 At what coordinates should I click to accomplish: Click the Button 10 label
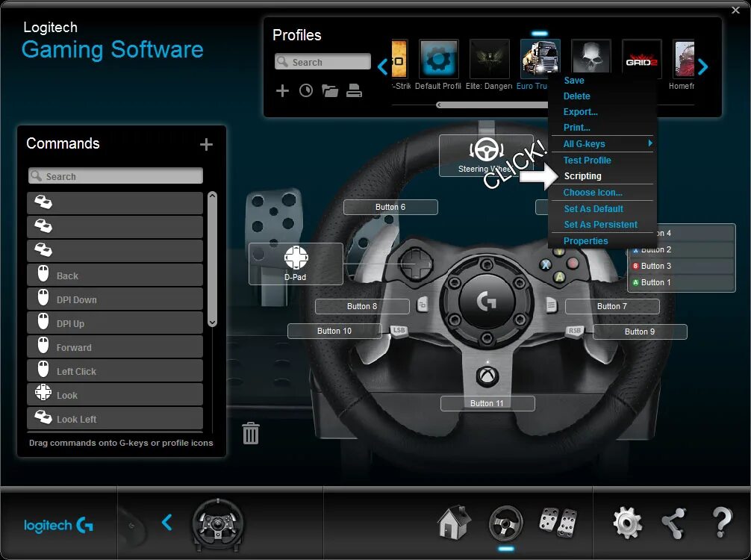pyautogui.click(x=334, y=331)
